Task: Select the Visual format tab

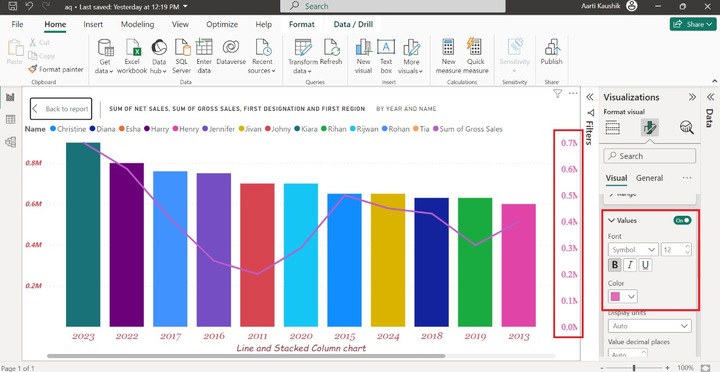Action: tap(616, 178)
